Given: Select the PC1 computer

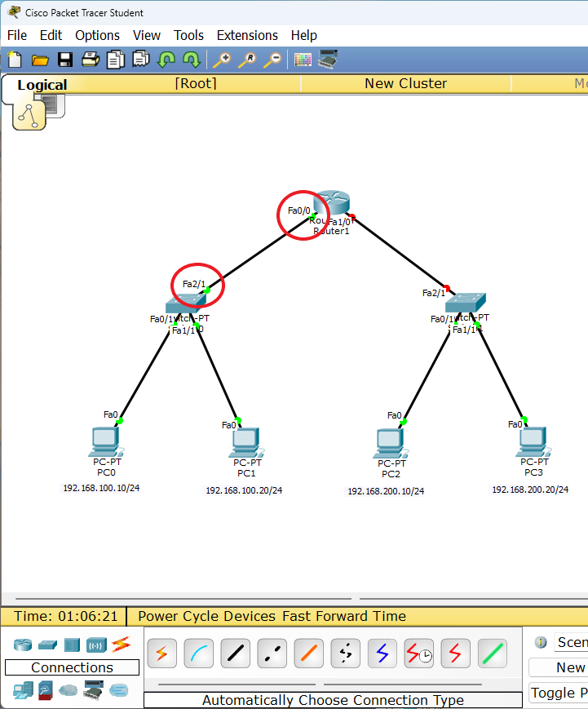Looking at the screenshot, I should [x=246, y=443].
